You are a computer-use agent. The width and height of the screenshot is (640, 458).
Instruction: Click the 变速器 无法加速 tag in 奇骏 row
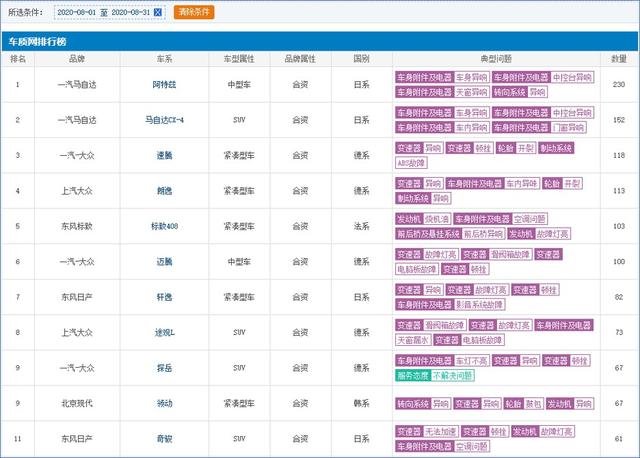point(427,431)
